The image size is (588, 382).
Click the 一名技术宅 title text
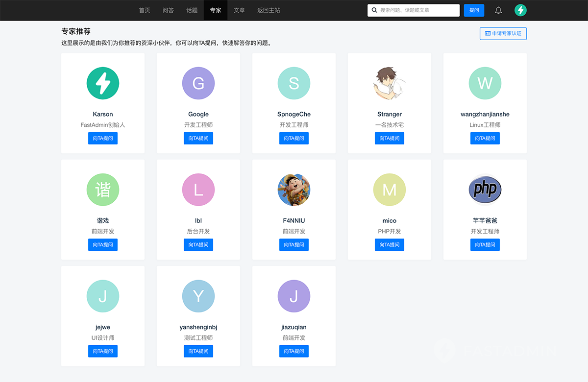click(x=390, y=125)
